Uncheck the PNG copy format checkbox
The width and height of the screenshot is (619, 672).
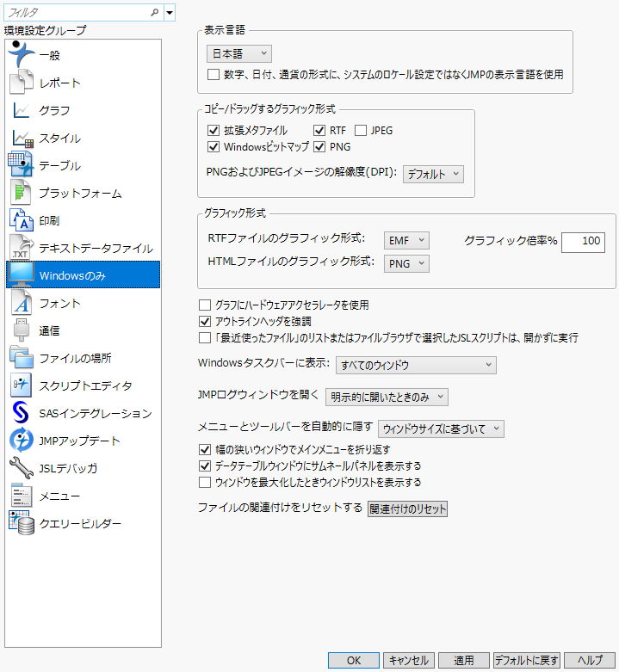319,147
